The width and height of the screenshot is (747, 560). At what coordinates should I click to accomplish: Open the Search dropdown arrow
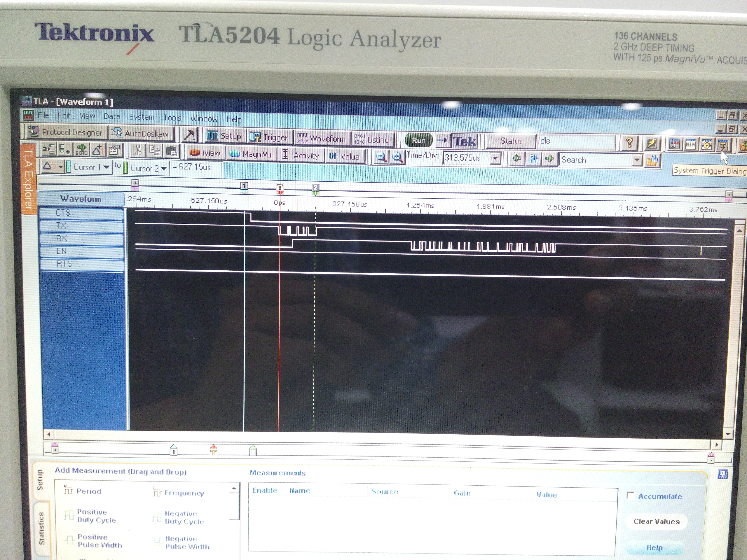tap(637, 160)
